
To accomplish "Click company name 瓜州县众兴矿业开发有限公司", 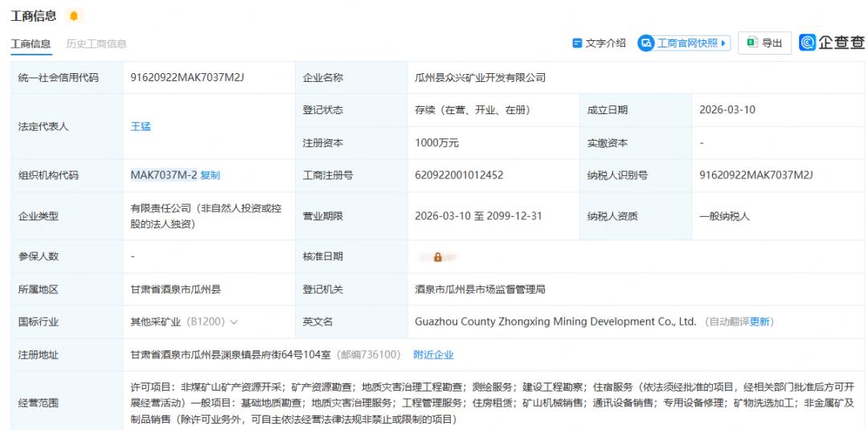I will click(481, 78).
